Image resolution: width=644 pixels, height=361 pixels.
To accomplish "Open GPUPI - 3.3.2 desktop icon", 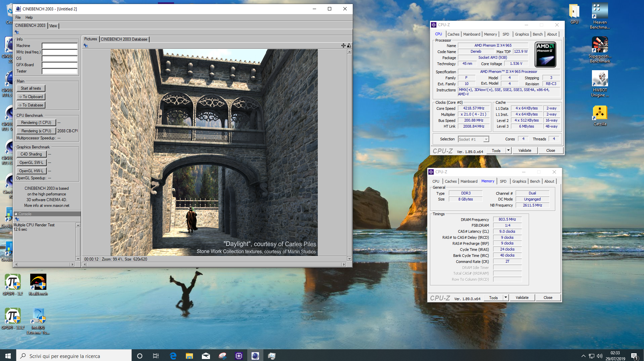I will click(x=13, y=318).
